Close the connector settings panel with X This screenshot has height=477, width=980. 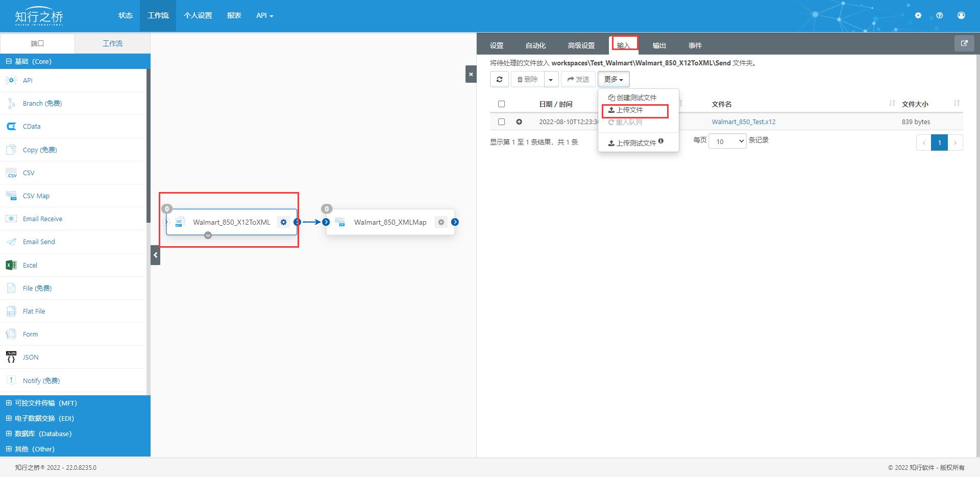point(471,75)
